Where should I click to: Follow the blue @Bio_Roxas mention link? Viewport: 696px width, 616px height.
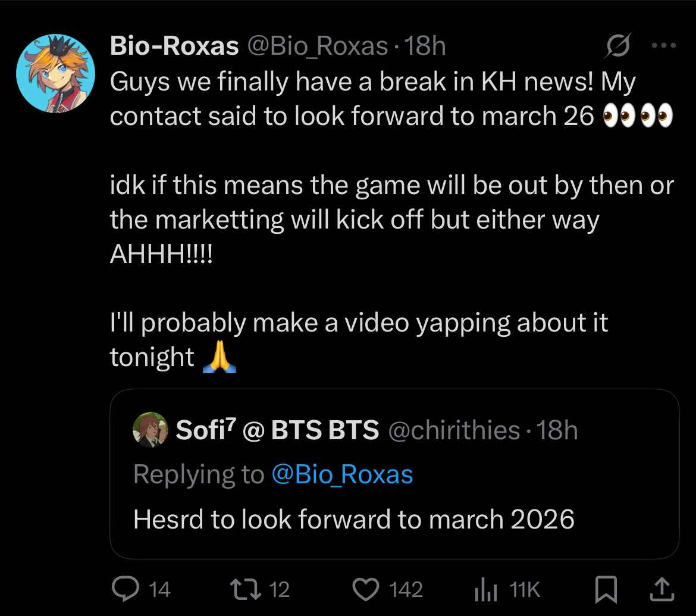[x=341, y=474]
